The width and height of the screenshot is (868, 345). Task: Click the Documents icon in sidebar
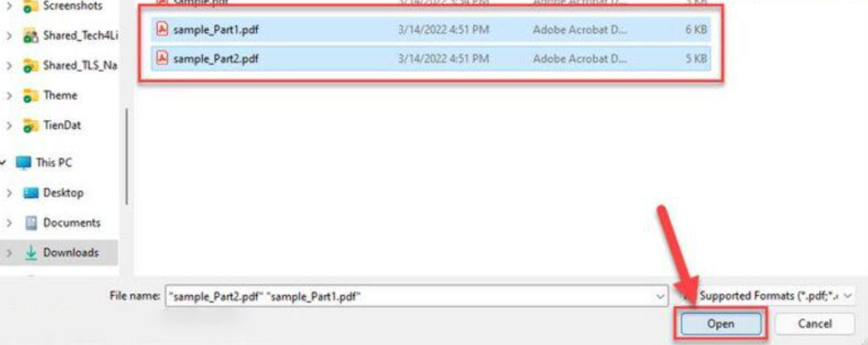coord(32,223)
